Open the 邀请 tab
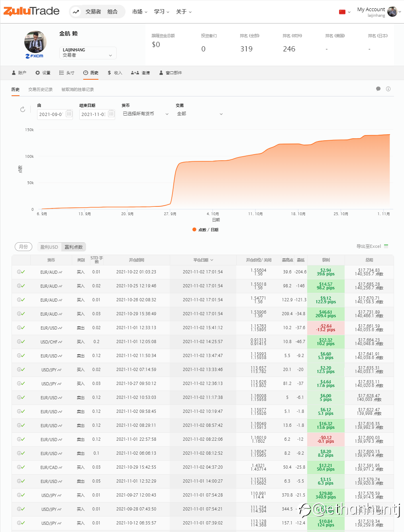This screenshot has height=532, width=404. 140,73
